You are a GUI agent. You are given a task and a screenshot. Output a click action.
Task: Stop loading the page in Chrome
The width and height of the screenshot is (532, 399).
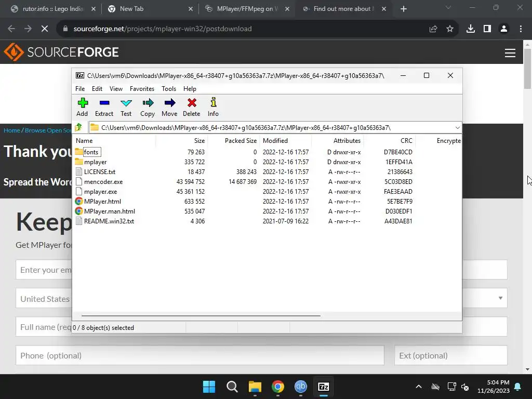(x=45, y=29)
